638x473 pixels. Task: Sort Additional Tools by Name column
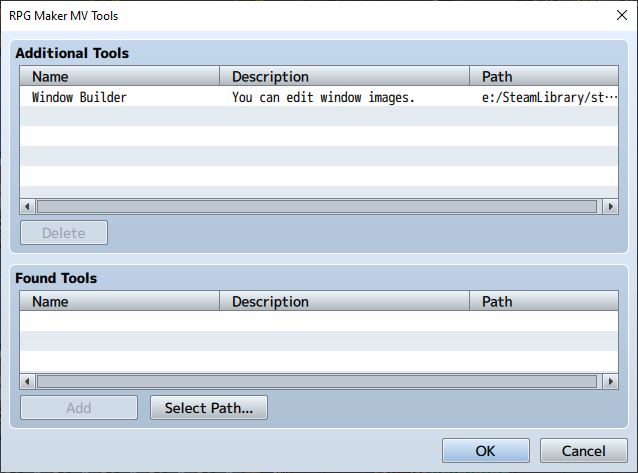(x=120, y=76)
